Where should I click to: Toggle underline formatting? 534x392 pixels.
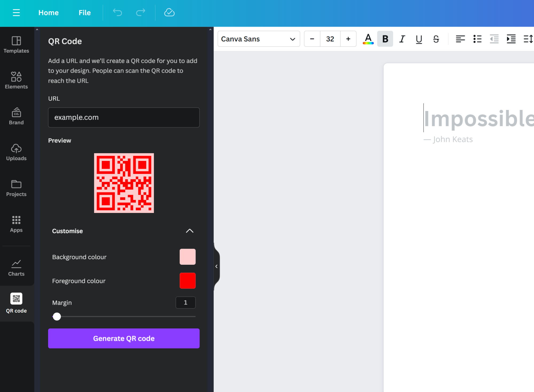coord(419,39)
